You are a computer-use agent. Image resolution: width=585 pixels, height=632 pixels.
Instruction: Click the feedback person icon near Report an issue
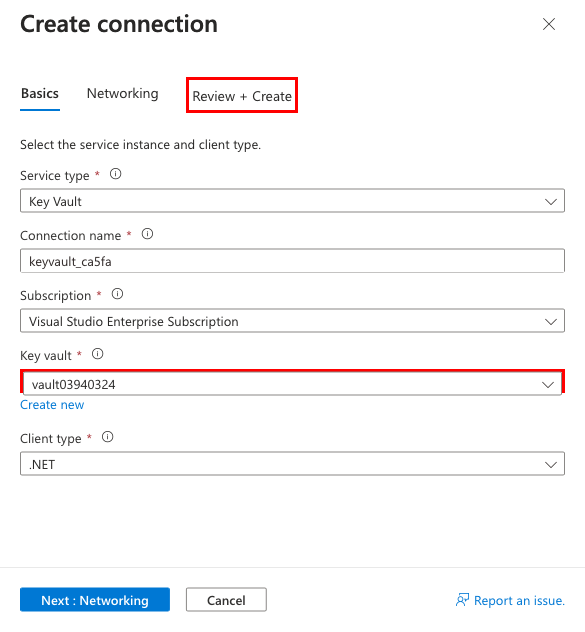click(462, 600)
